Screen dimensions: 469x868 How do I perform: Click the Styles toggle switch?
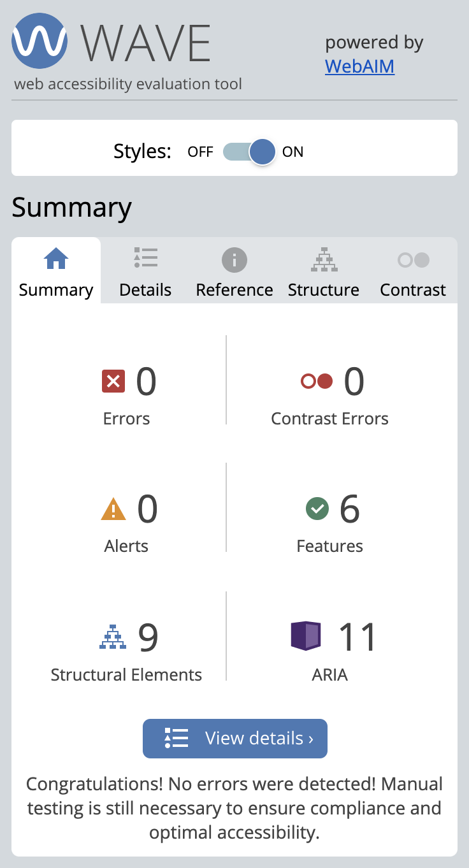[249, 152]
